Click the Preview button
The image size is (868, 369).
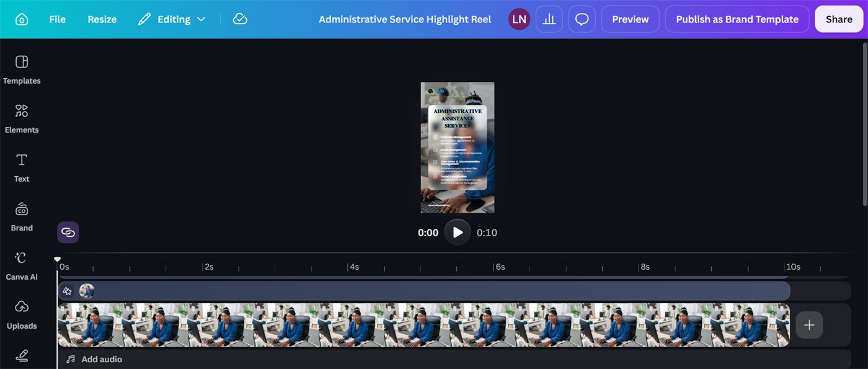[631, 19]
